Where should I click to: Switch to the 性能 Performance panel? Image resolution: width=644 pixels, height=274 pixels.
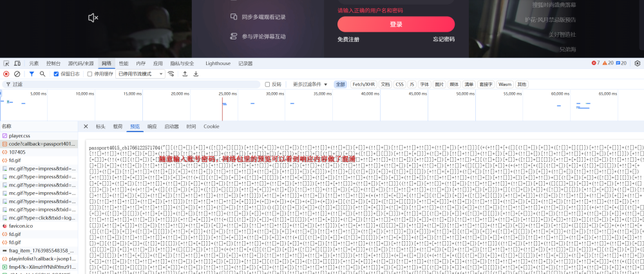(x=124, y=63)
